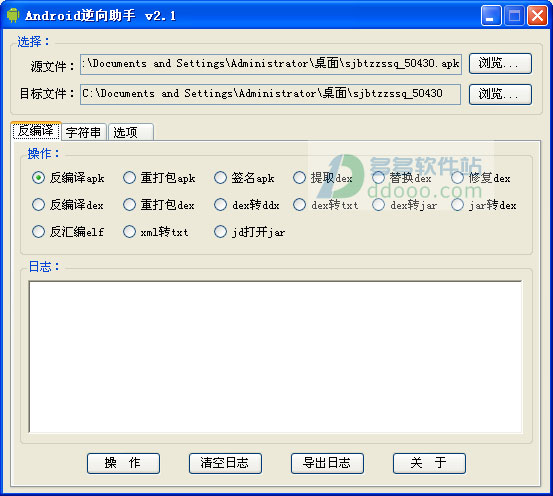553x496 pixels.
Task: Pick the dex转jar radio option
Action: tap(405, 205)
